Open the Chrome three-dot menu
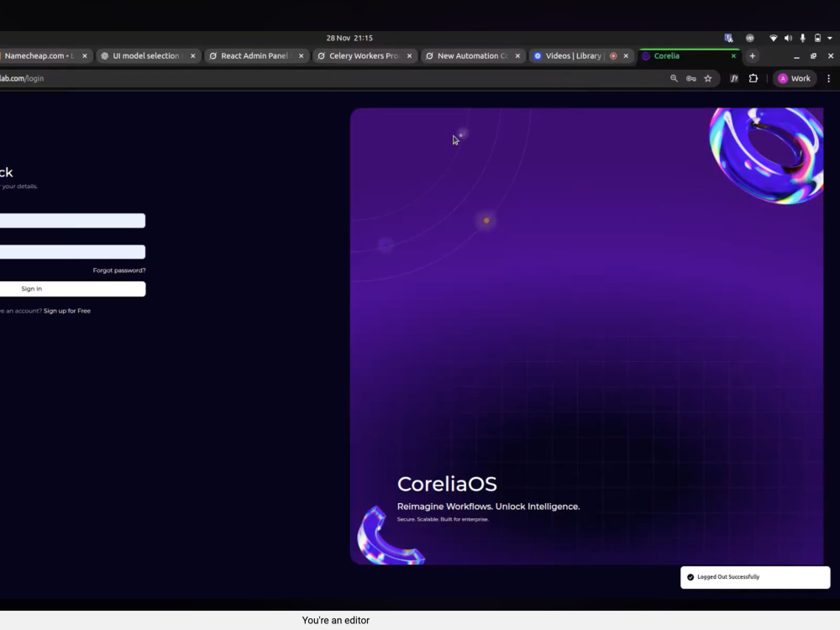This screenshot has height=630, width=840. coord(829,78)
